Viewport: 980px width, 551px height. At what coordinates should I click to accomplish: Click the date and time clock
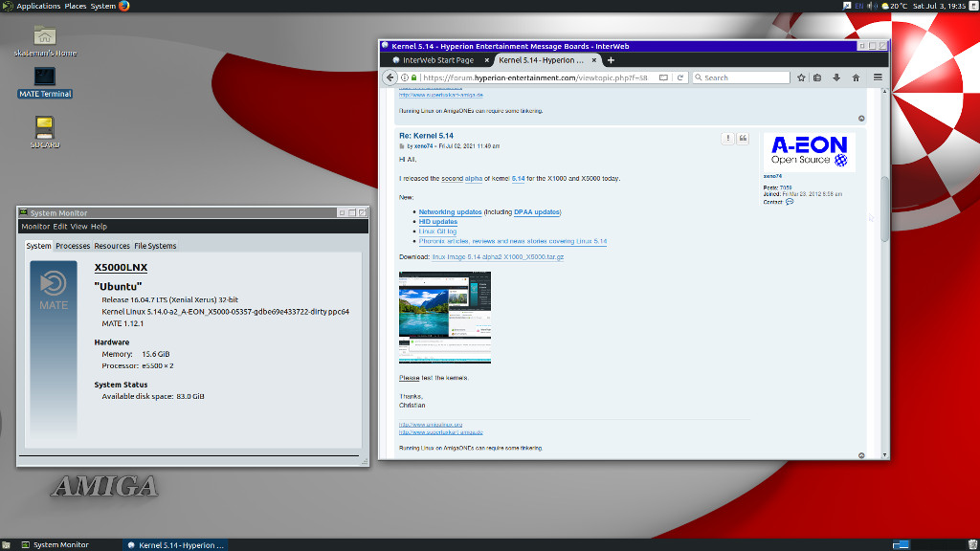pyautogui.click(x=939, y=6)
